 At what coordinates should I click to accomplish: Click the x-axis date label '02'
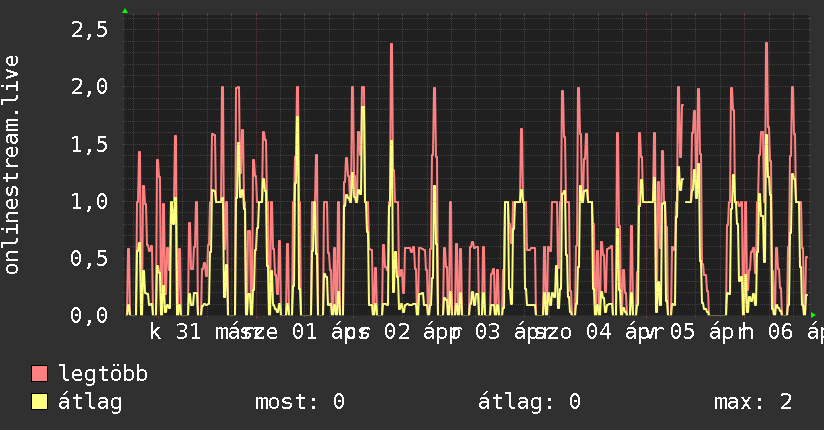point(397,332)
